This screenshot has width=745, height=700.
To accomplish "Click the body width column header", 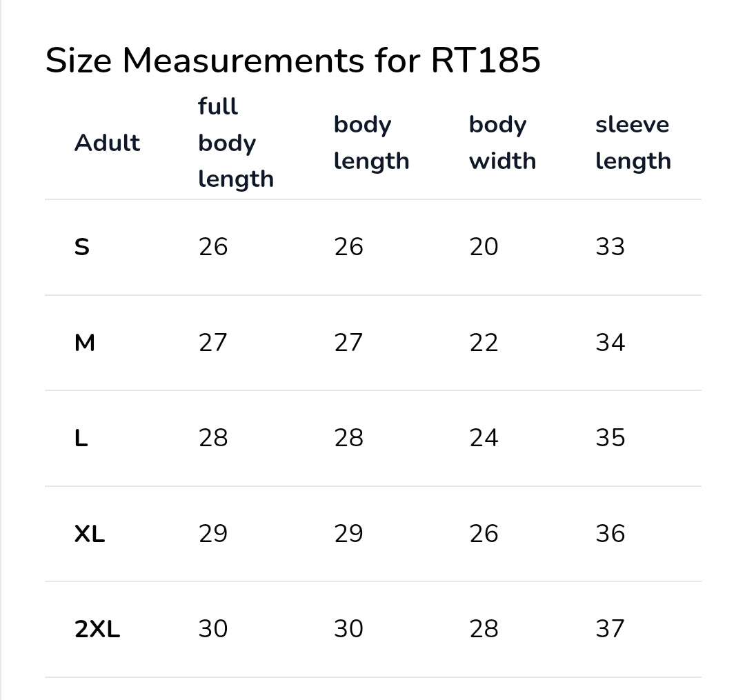I will [x=502, y=143].
